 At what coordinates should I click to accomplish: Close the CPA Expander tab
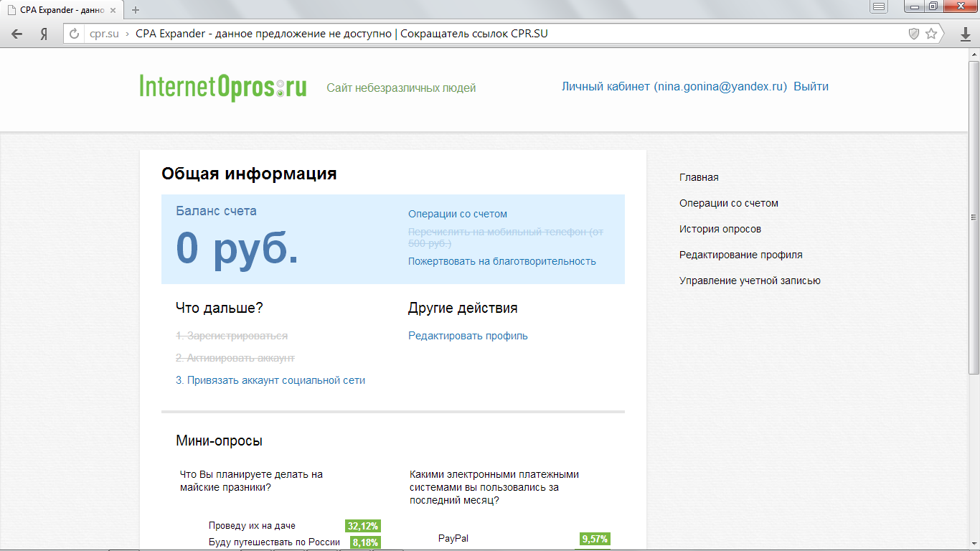113,10
